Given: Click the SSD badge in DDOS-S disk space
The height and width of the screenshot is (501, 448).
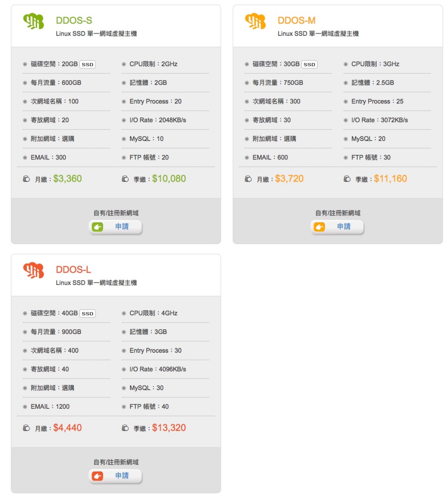Looking at the screenshot, I should pos(88,64).
